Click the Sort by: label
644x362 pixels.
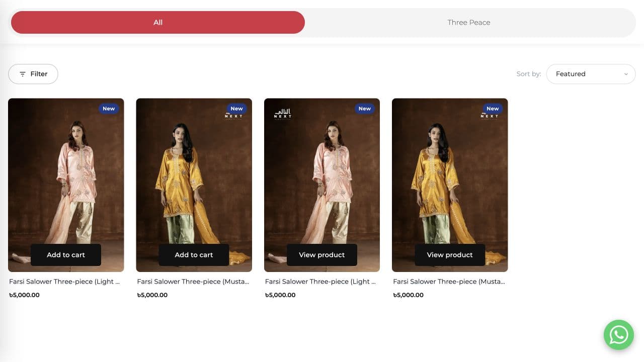[529, 74]
